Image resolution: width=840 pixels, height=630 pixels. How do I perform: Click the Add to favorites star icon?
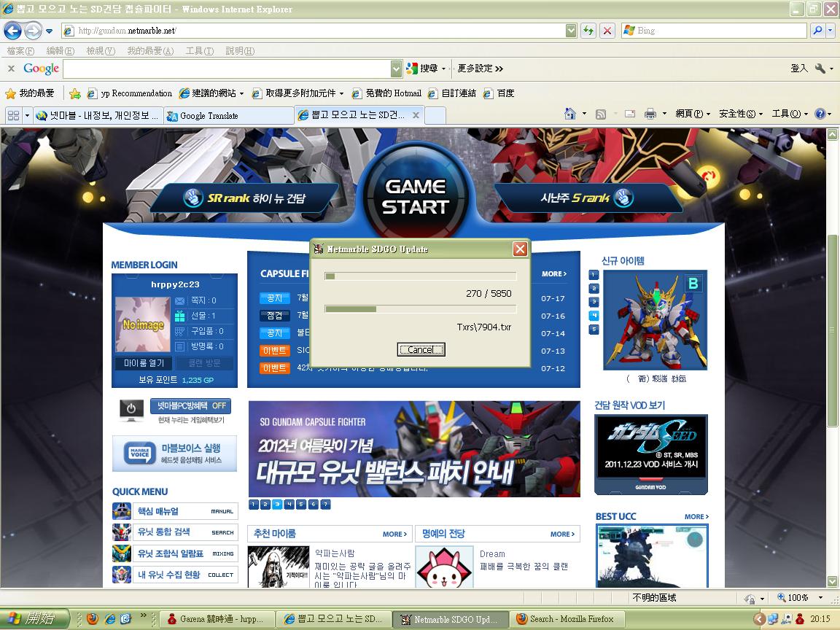click(75, 94)
